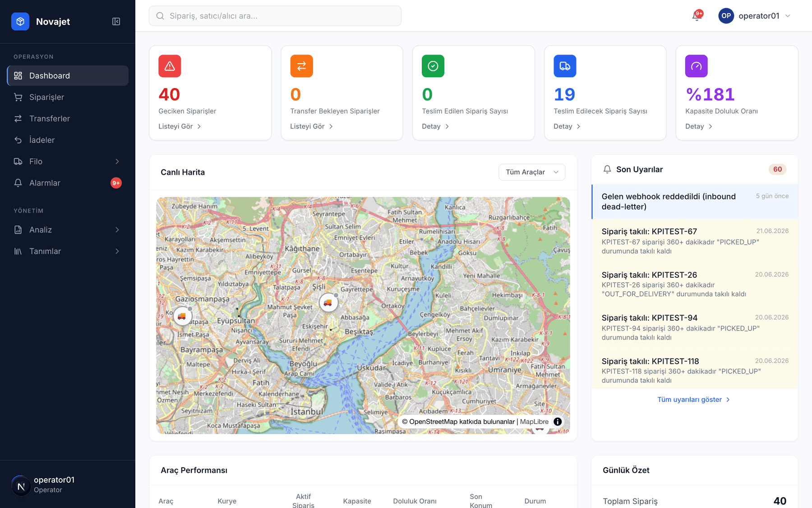Screen dimensions: 812x508
Task: Open map attribution info icon
Action: click(558, 421)
